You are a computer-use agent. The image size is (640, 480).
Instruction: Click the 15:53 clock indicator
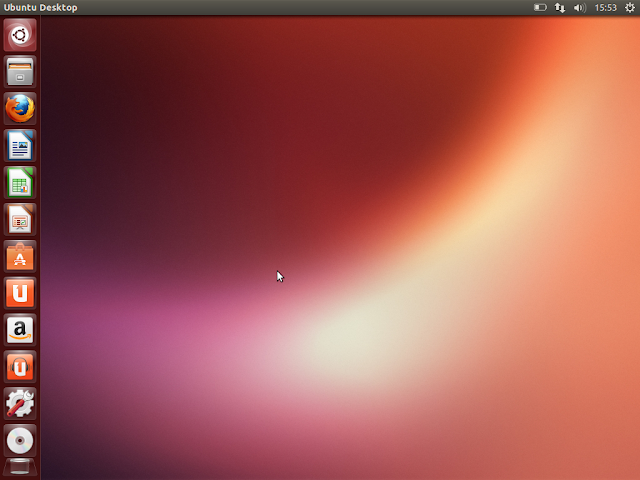605,7
